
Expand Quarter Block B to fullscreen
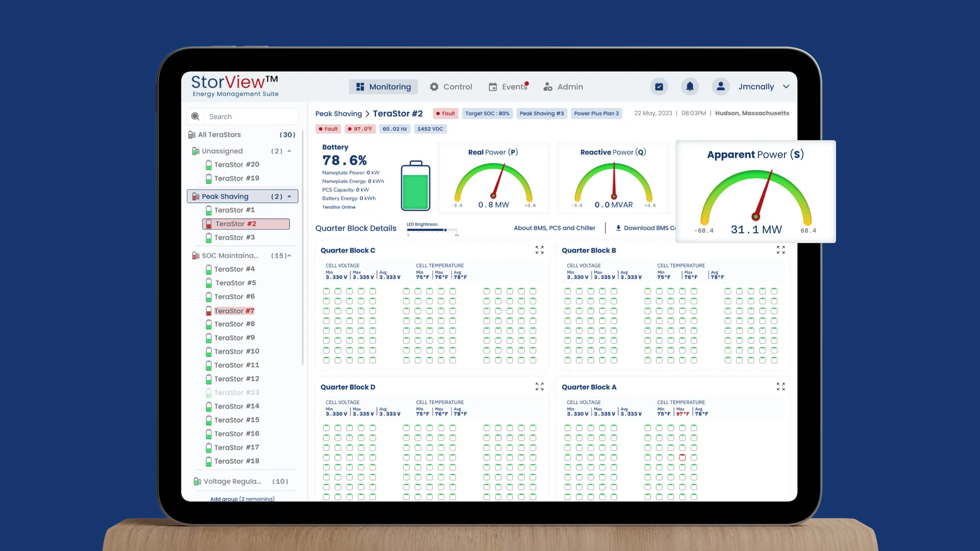pyautogui.click(x=781, y=250)
